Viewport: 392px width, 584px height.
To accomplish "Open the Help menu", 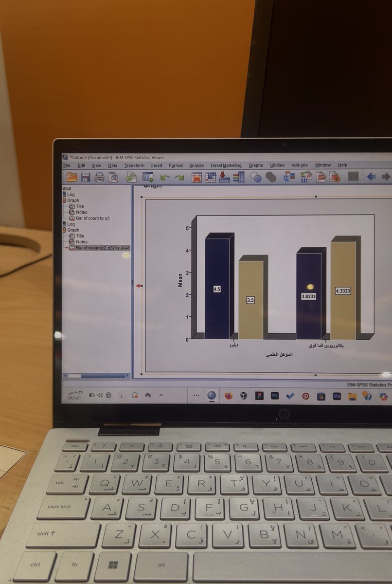I will point(342,165).
